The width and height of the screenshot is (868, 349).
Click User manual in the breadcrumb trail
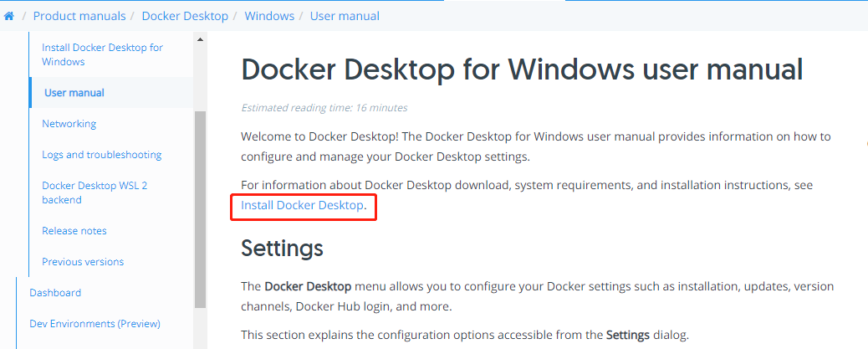pos(345,16)
